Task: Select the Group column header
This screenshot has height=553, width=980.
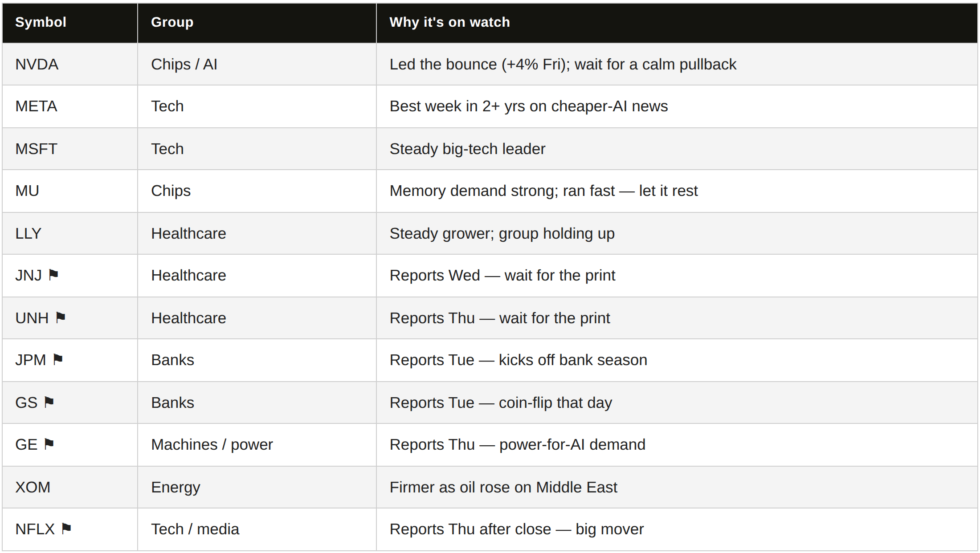Action: tap(257, 23)
